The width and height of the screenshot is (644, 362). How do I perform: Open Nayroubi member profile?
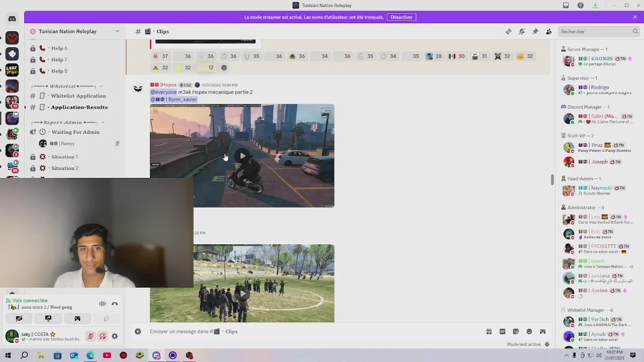(599, 191)
